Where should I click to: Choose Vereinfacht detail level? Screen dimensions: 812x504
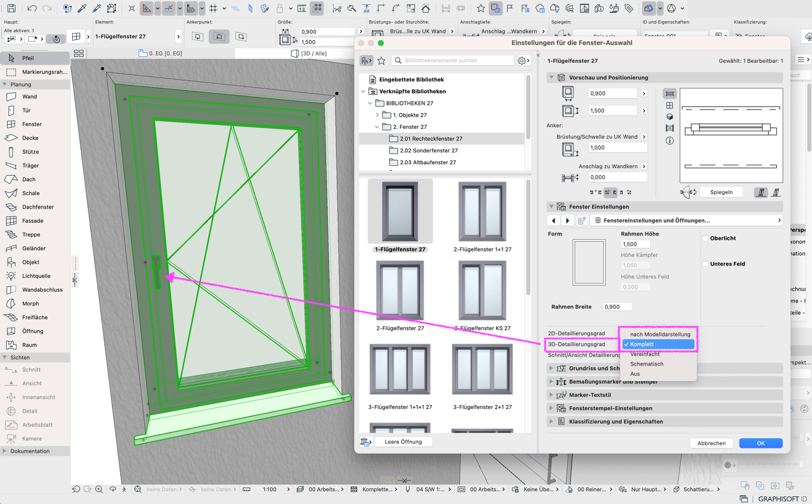click(659, 354)
